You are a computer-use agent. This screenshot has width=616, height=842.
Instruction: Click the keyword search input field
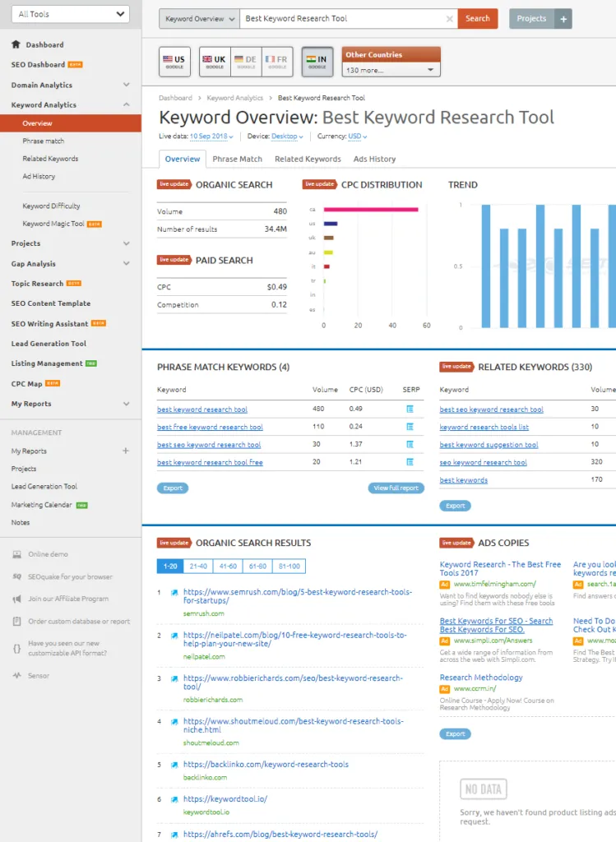tap(344, 19)
